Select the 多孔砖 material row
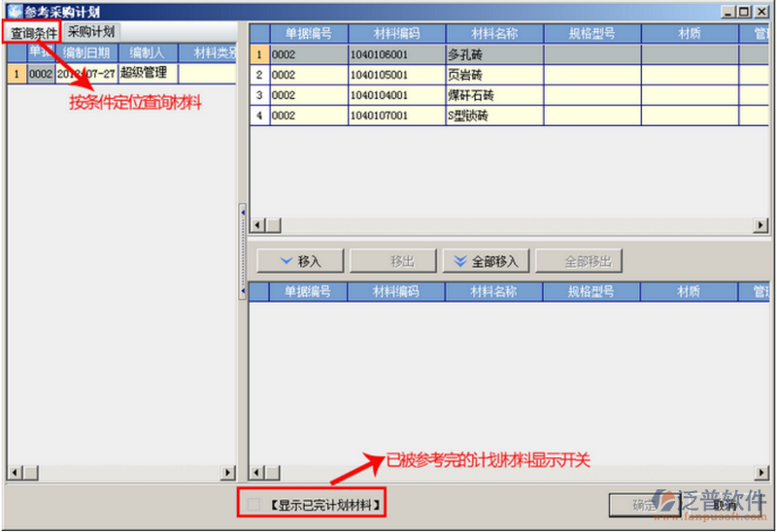777x532 pixels. click(x=509, y=54)
